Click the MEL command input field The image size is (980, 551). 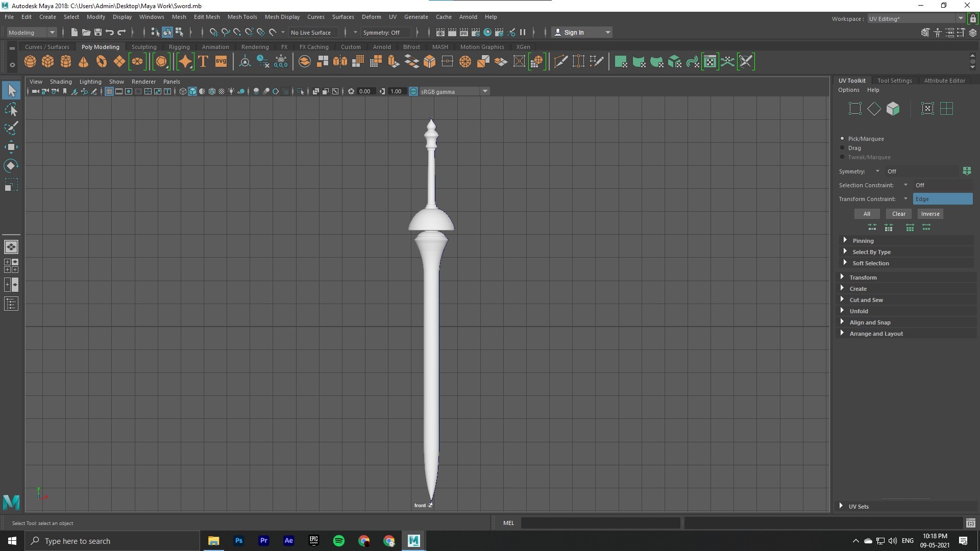tap(600, 523)
